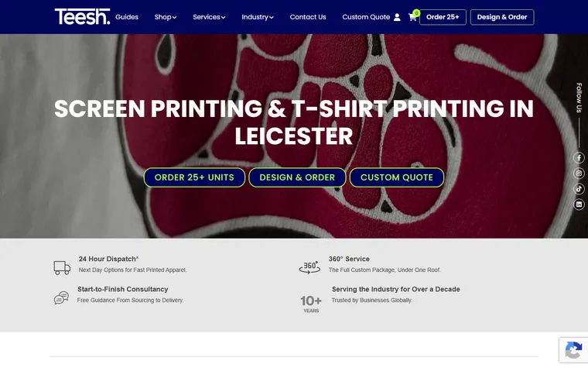
Task: Open the Contact Us page
Action: click(308, 17)
